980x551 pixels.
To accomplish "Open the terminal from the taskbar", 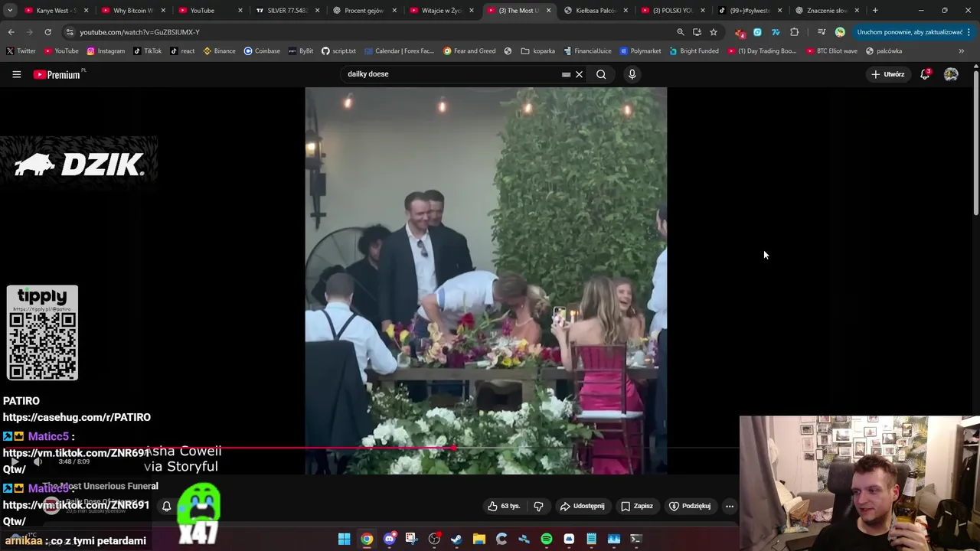I will pos(635,539).
